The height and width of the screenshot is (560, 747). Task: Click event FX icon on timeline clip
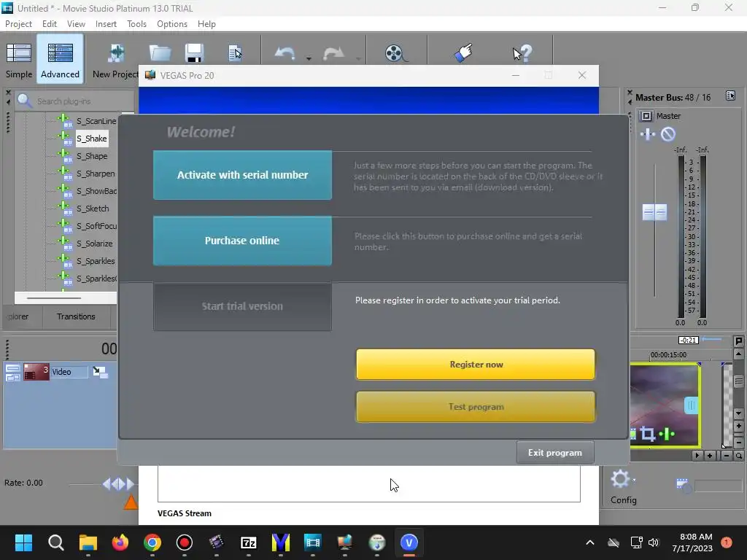(667, 433)
